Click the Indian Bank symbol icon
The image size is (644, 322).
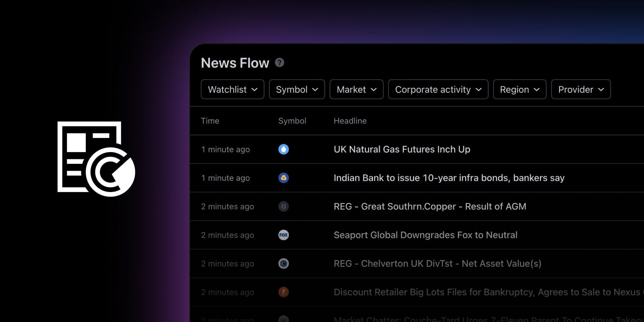point(283,178)
